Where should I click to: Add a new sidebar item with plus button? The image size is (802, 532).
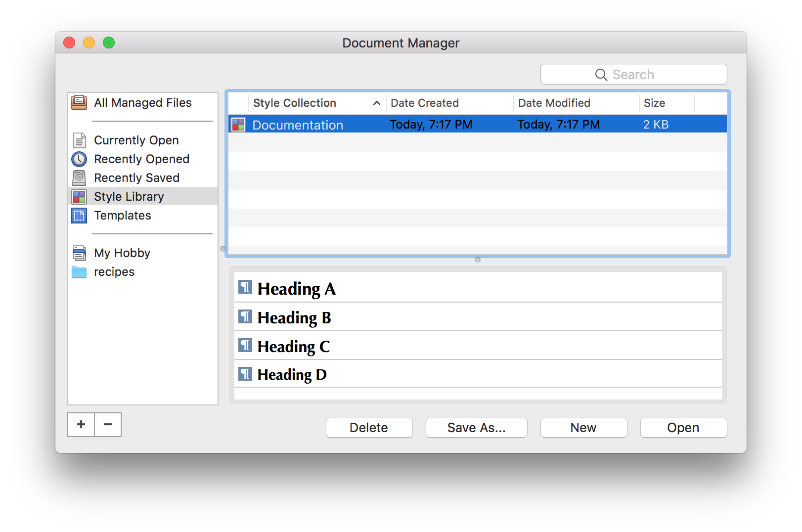click(81, 425)
